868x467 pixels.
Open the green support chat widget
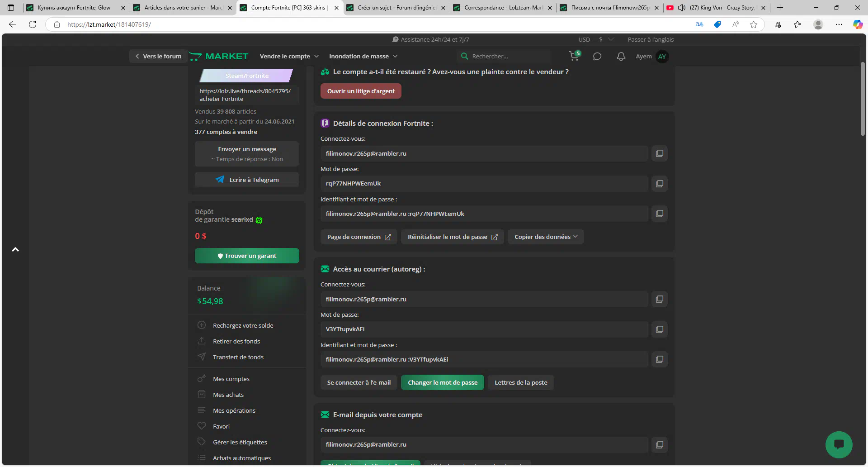coord(839,444)
